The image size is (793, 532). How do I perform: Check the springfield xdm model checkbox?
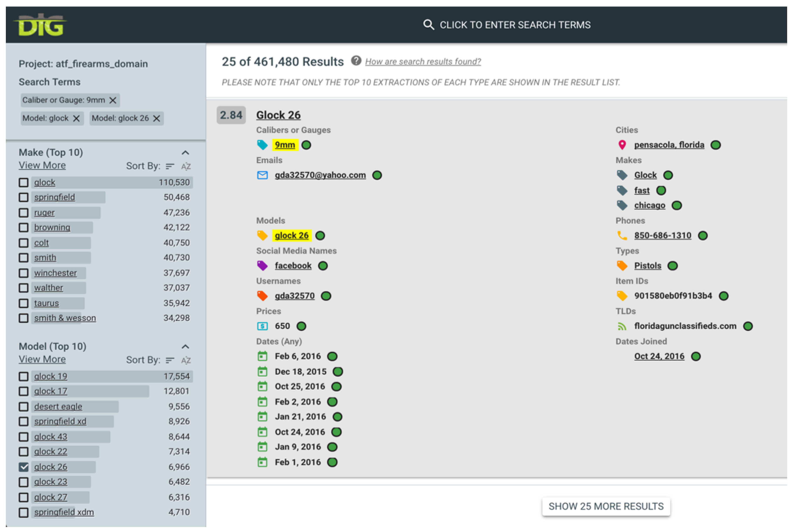(23, 513)
